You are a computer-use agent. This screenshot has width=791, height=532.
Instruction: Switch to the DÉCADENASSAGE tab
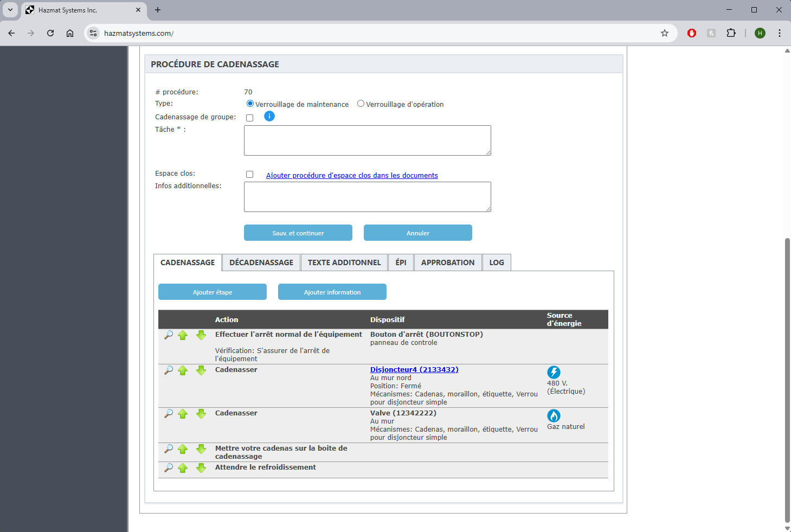point(261,262)
